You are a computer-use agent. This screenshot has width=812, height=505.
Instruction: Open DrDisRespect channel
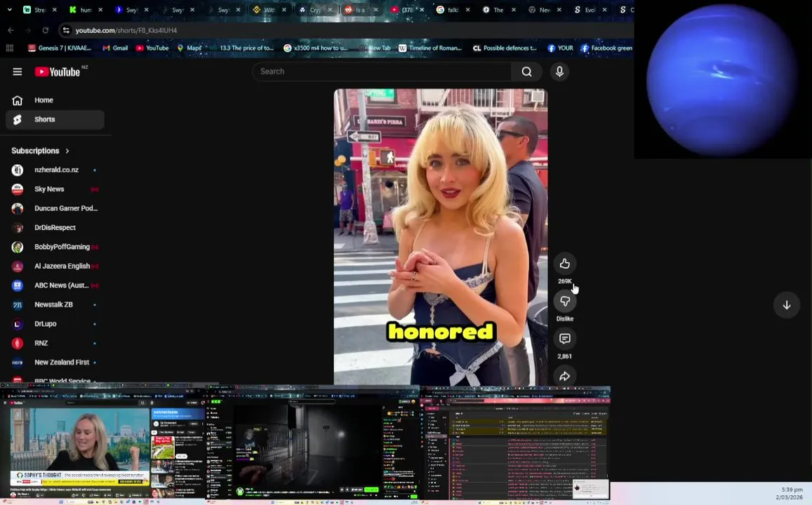tap(55, 228)
